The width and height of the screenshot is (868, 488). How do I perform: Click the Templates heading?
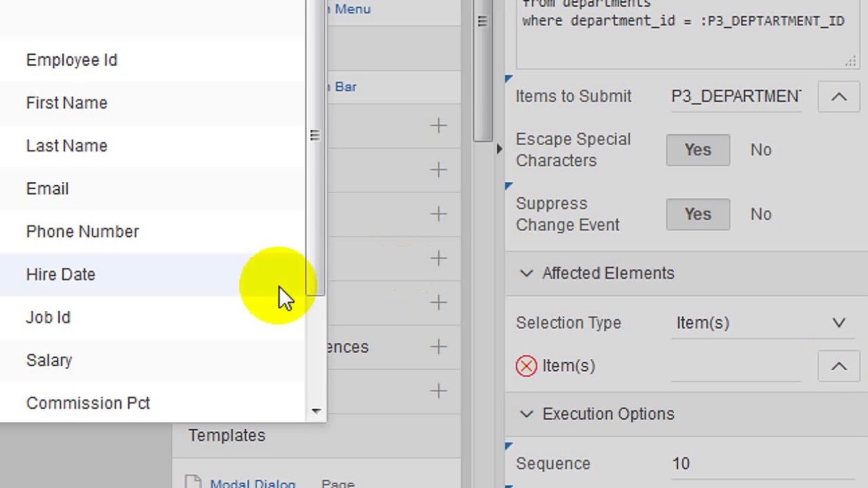pyautogui.click(x=227, y=436)
